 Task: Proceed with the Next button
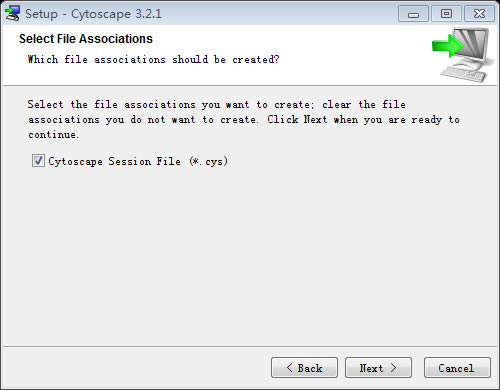click(x=378, y=368)
